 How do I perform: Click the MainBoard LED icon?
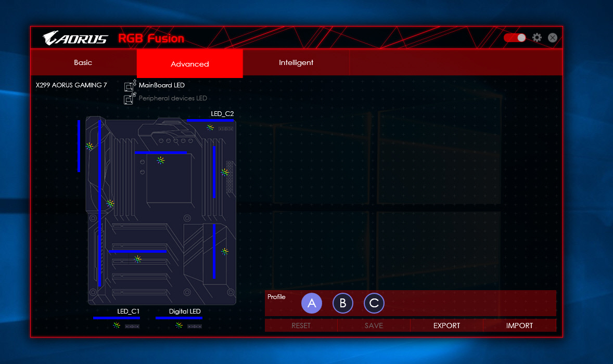point(130,86)
